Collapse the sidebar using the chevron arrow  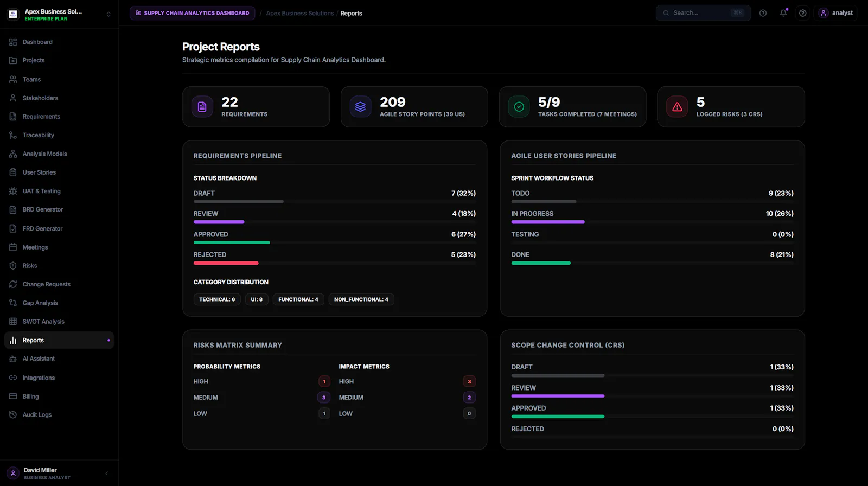point(107,474)
